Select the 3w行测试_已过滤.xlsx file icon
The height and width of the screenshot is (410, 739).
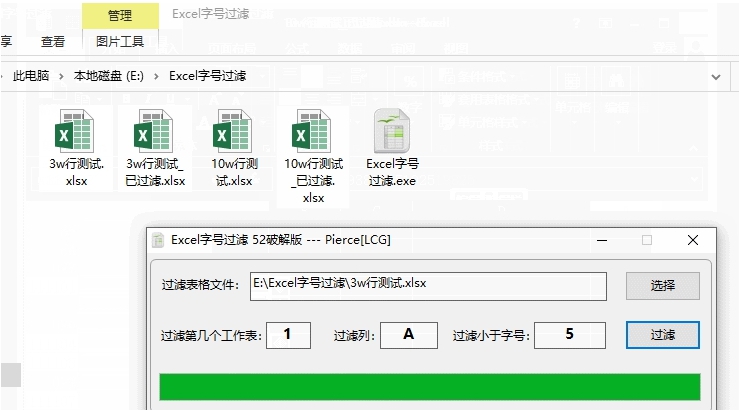pyautogui.click(x=155, y=131)
